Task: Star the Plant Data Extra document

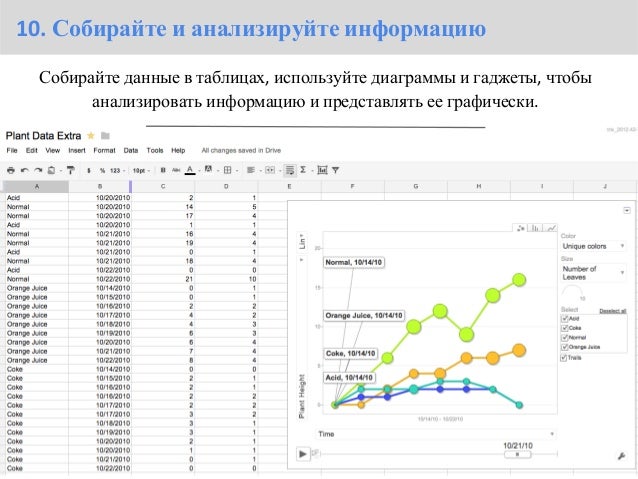Action: tap(91, 136)
